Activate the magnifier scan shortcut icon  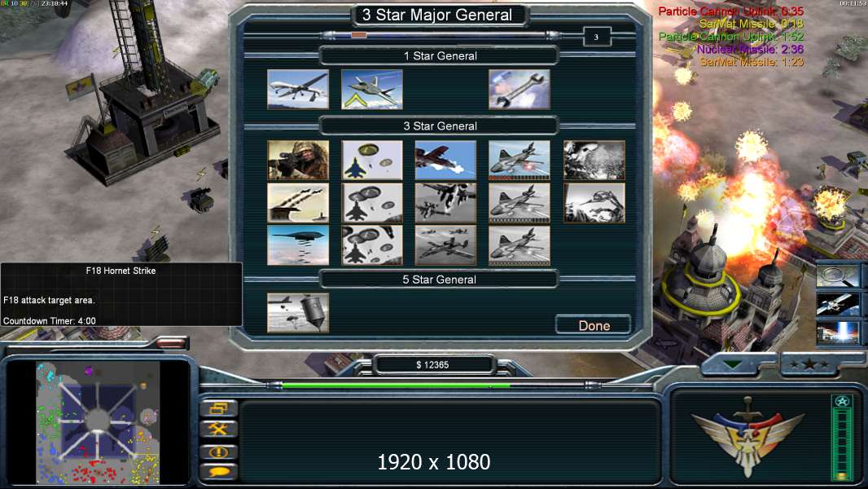(x=838, y=276)
